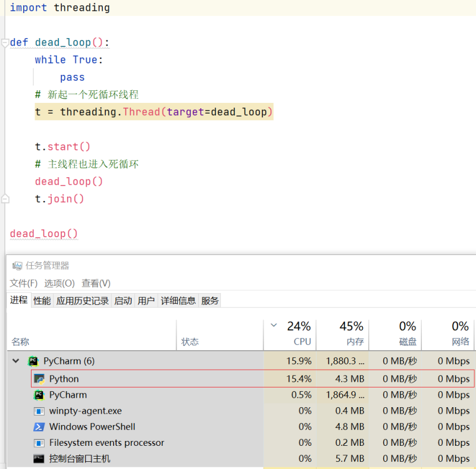Click the winpty-agent.exe icon

click(x=39, y=411)
